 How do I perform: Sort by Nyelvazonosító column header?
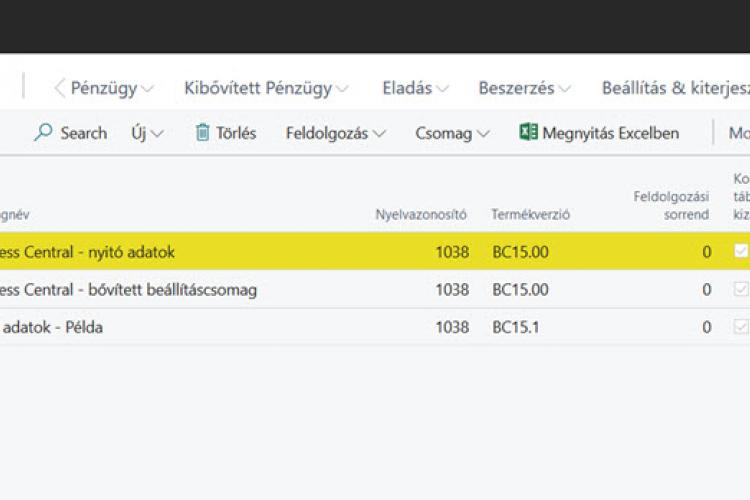420,214
